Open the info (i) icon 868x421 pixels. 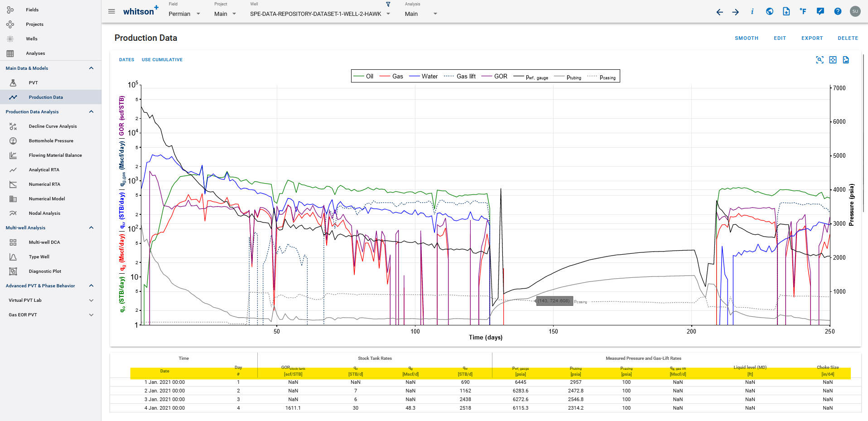tap(752, 12)
